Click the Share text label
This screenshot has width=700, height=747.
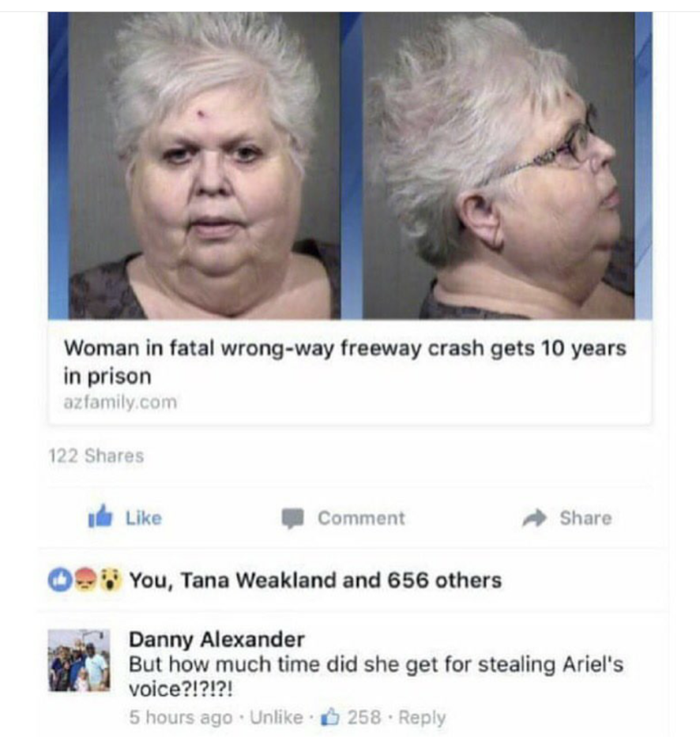point(585,518)
